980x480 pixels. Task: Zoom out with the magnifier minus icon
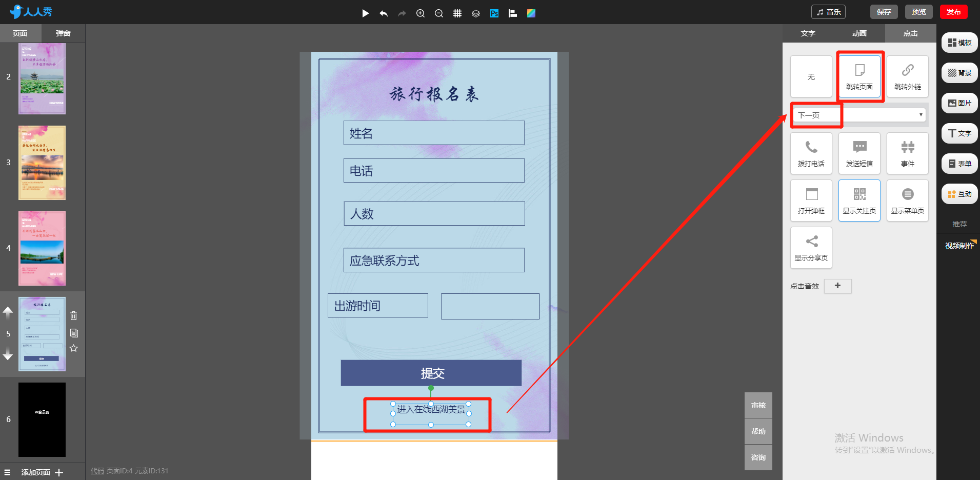tap(439, 13)
